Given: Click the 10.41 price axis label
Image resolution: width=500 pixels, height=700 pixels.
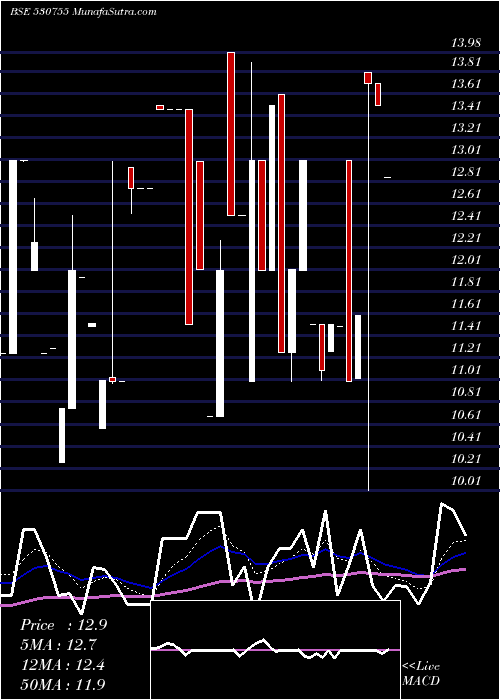Looking at the screenshot, I should (x=467, y=437).
